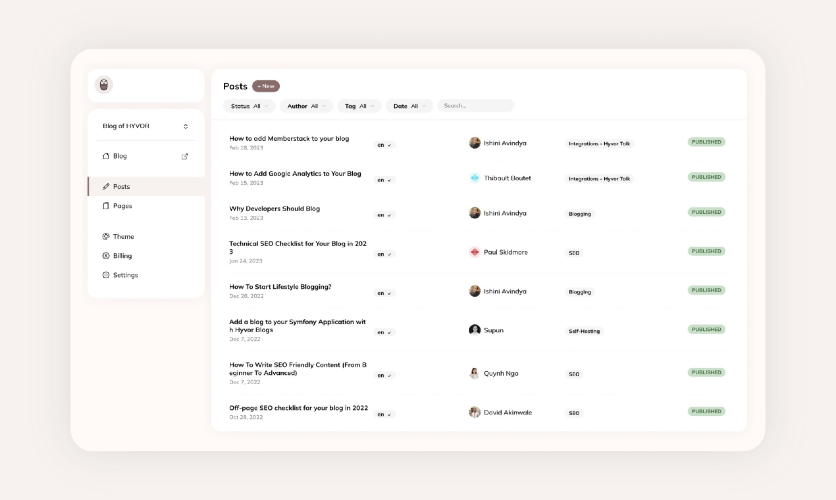836x500 pixels.
Task: Open Theme section in sidebar
Action: [146, 237]
